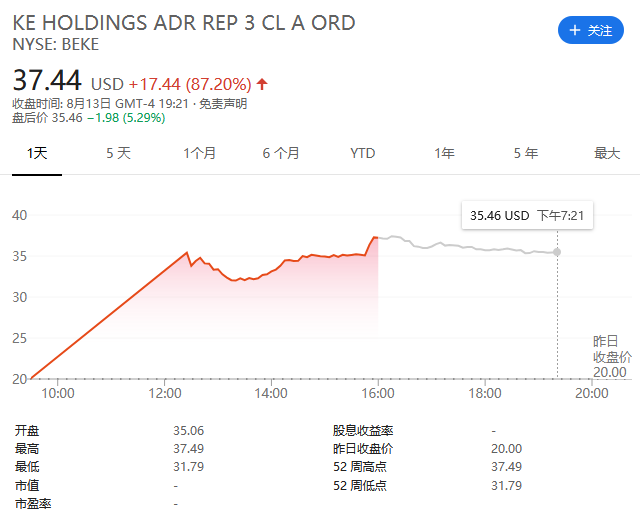Switch chart to 1年 view
Screen dimensions: 640x521
(444, 153)
